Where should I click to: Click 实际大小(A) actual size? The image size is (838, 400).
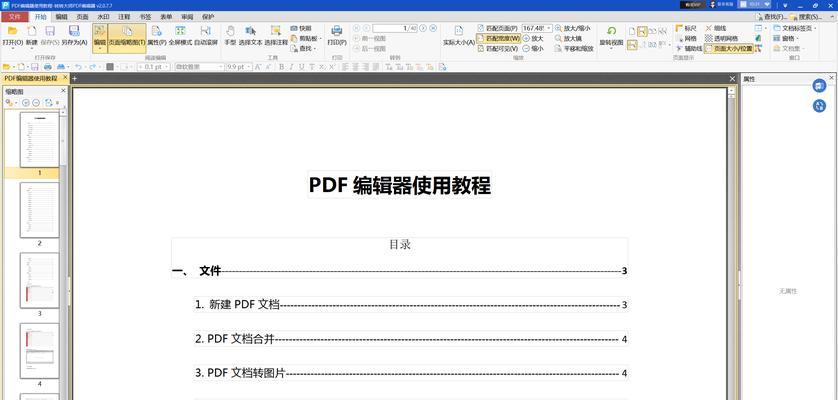click(459, 35)
